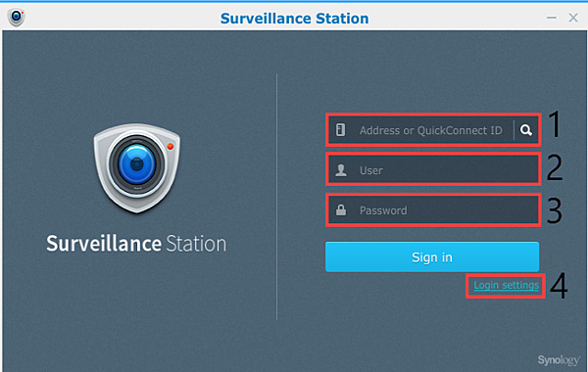Click the annotation number 1 beside address field

[x=555, y=124]
